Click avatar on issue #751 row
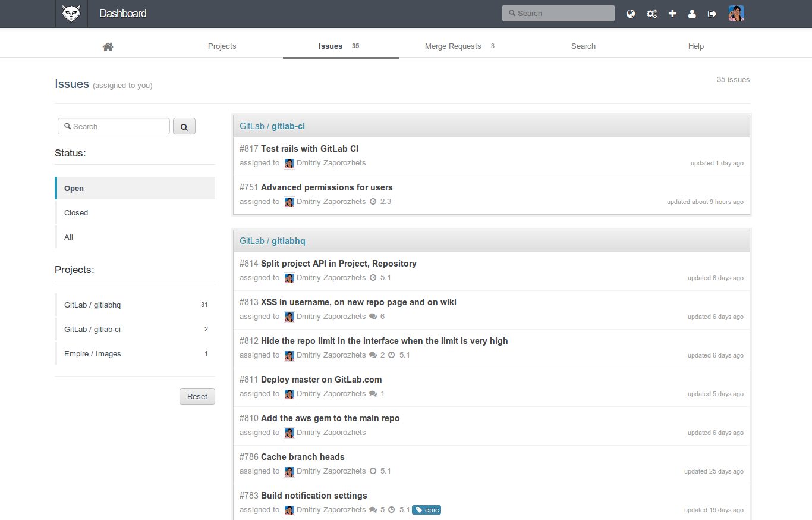Image resolution: width=812 pixels, height=520 pixels. pos(289,202)
